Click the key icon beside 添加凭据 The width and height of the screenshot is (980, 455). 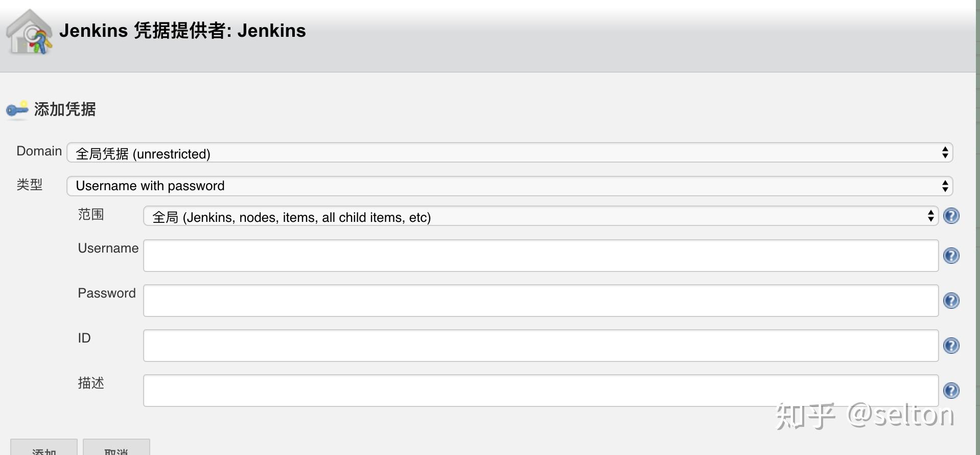[17, 109]
